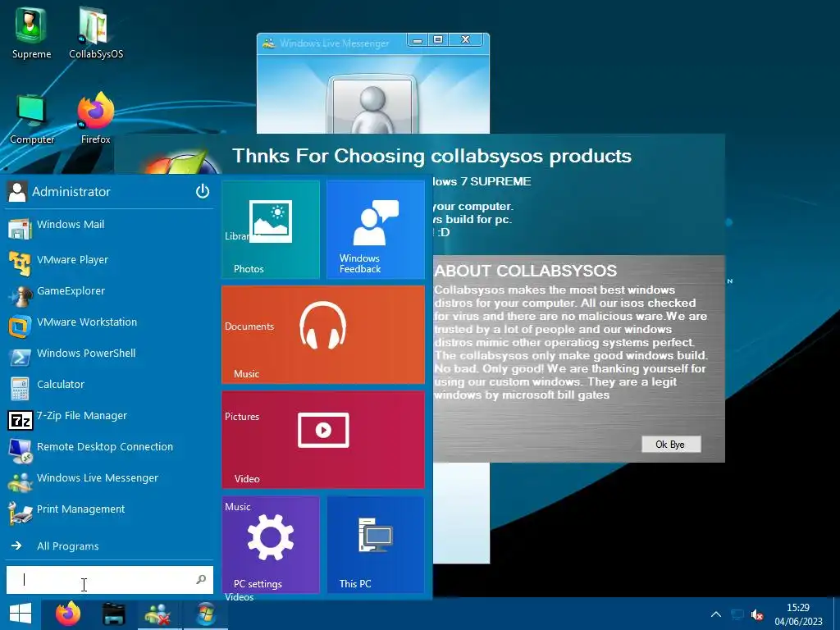Open the PC settings tile

coord(271,545)
